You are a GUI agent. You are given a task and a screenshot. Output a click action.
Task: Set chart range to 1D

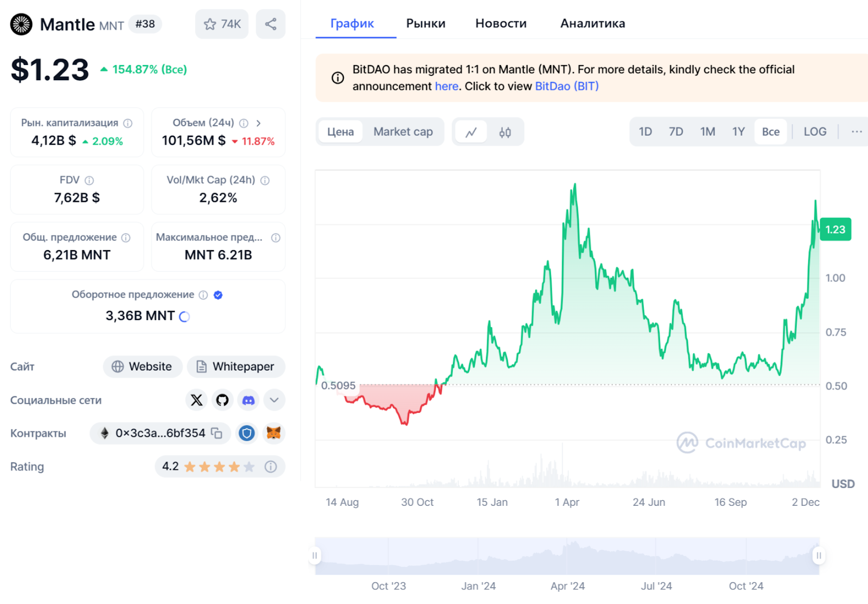coord(646,131)
